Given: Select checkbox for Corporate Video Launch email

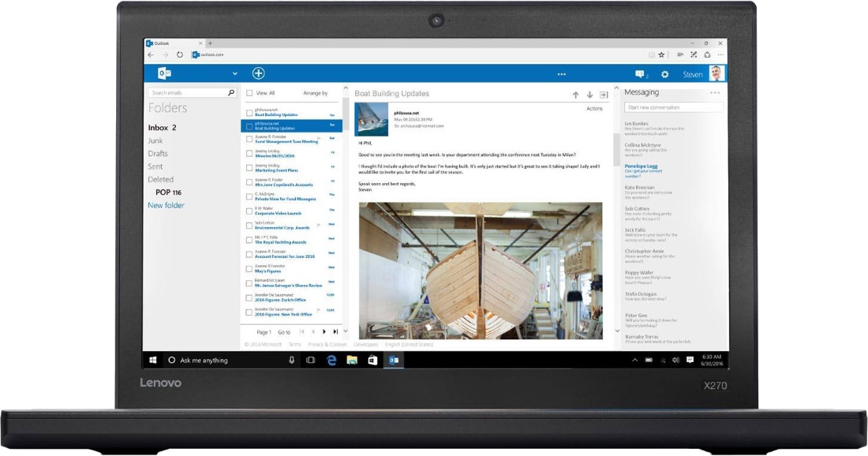Looking at the screenshot, I should 249,210.
